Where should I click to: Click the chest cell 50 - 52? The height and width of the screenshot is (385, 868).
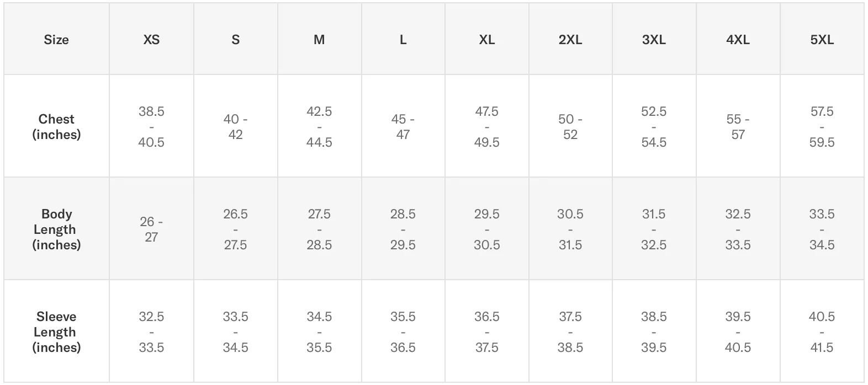pyautogui.click(x=570, y=127)
